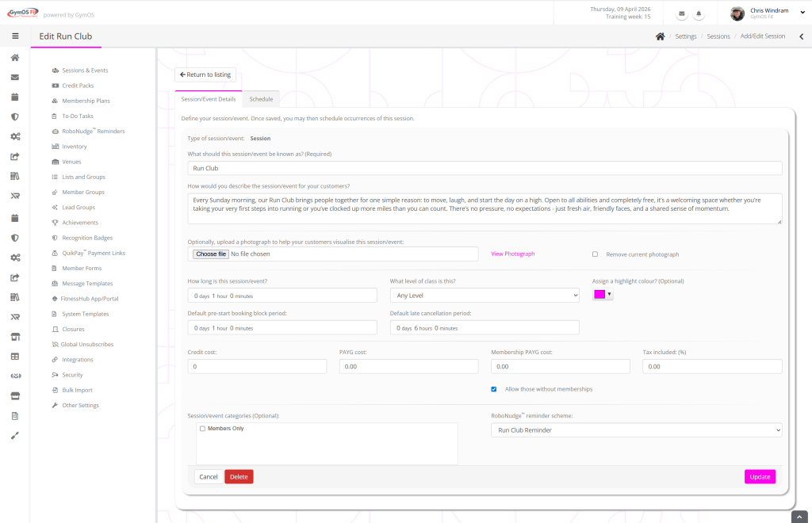Open the highlight colour picker

point(603,295)
